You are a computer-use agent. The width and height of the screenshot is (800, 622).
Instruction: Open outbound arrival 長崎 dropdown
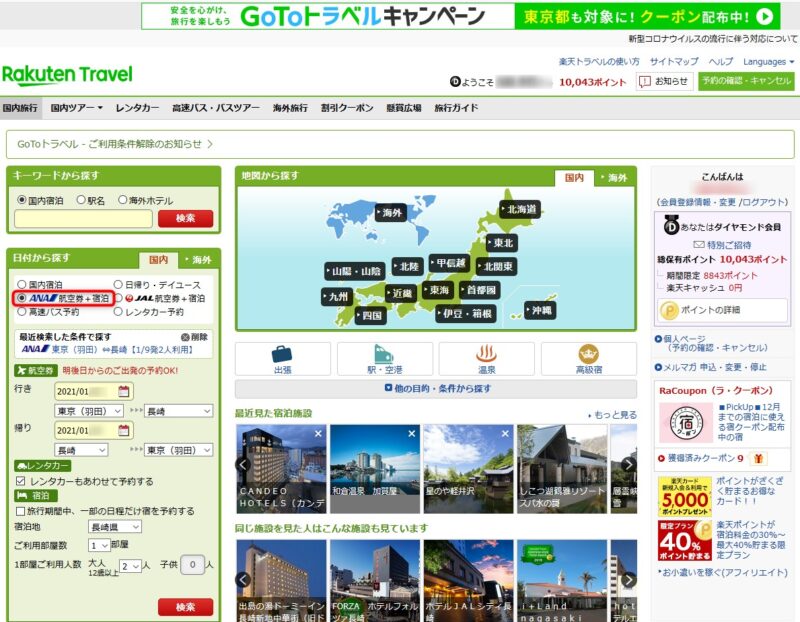click(179, 411)
